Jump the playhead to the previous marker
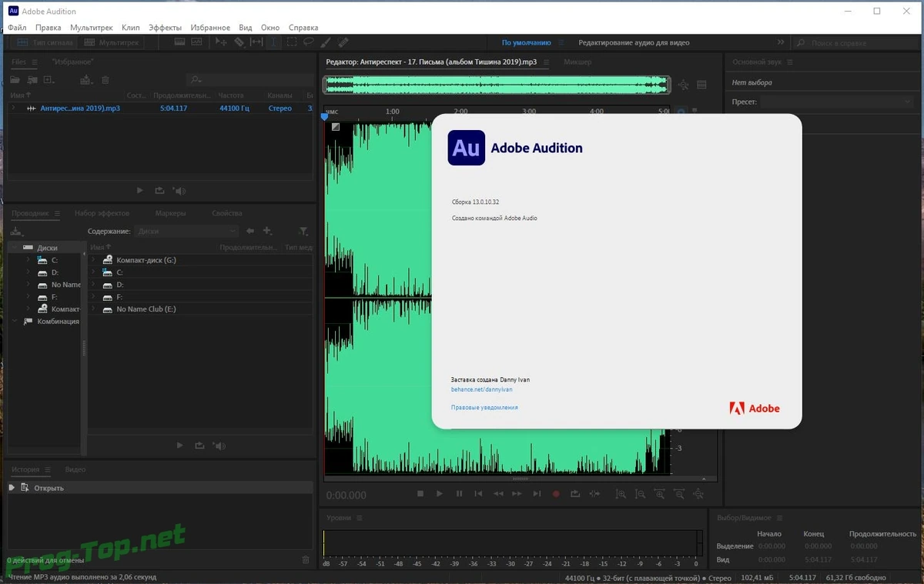 (x=478, y=493)
